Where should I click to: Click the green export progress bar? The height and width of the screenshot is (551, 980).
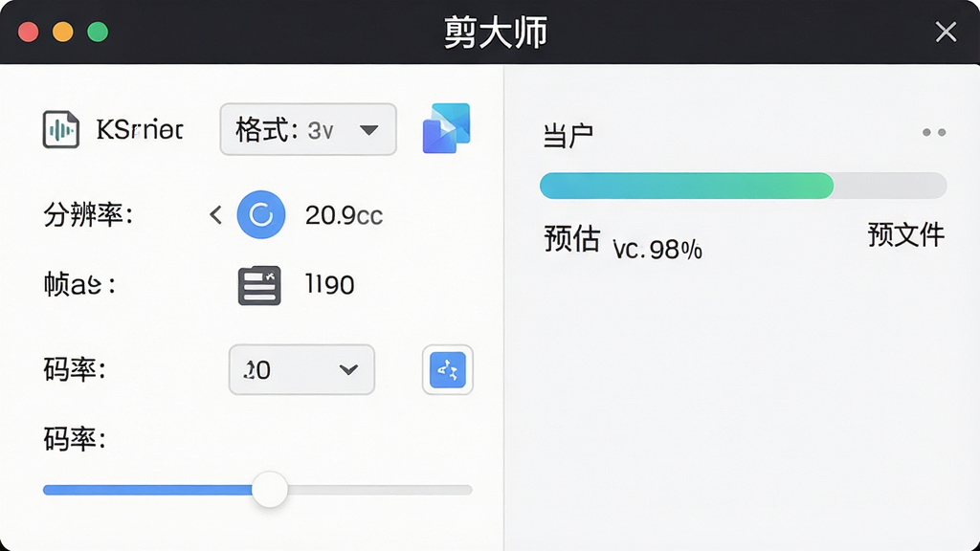(743, 186)
